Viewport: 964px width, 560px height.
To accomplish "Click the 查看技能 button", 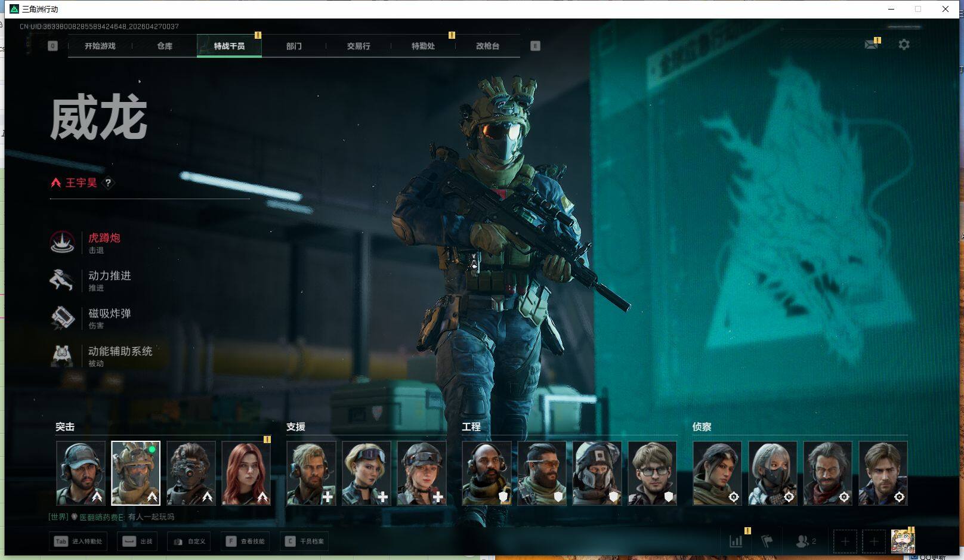I will [x=246, y=542].
